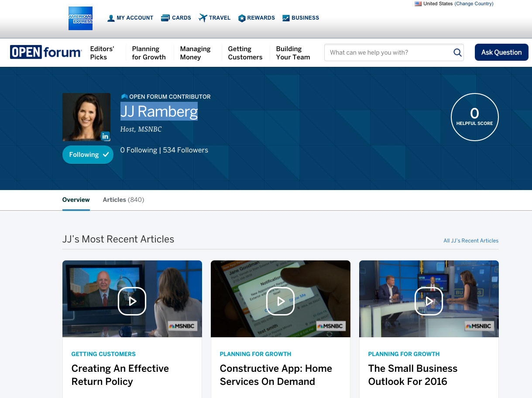Play the Creating An Effective Return Policy video

click(132, 301)
